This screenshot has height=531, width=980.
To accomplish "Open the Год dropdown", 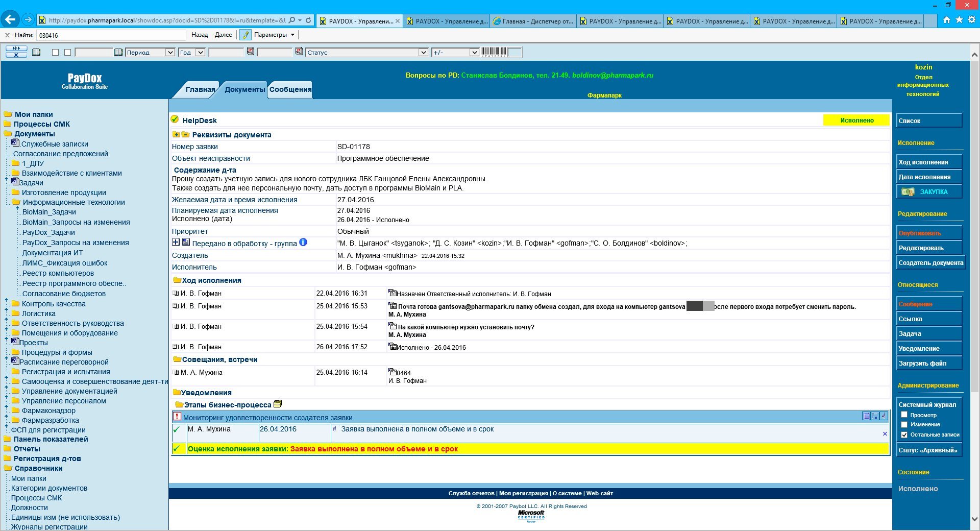I will click(191, 52).
